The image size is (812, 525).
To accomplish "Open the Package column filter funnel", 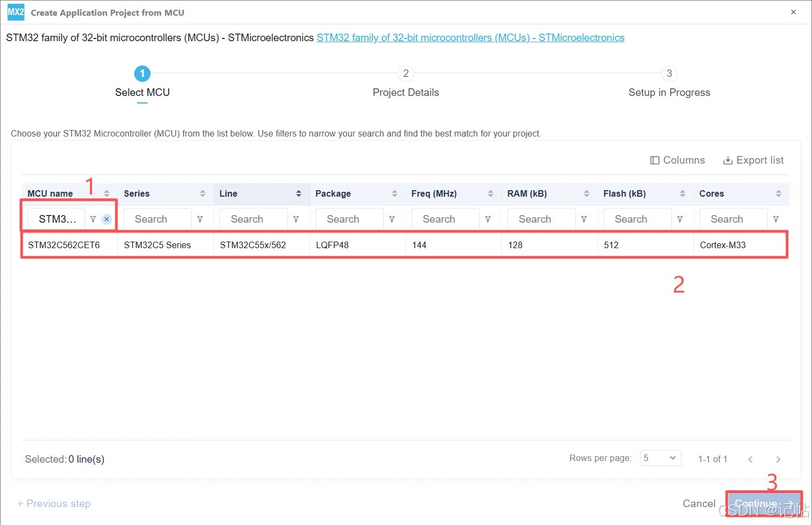I will point(392,219).
